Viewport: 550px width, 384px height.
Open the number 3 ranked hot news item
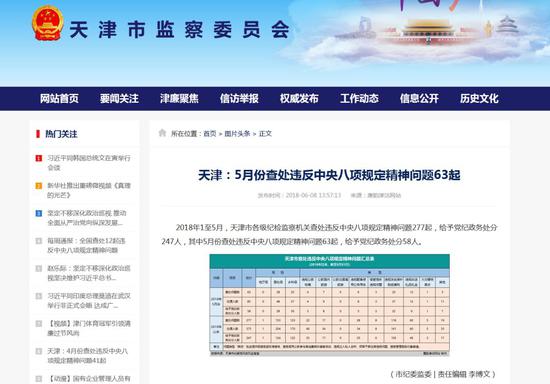pyautogui.click(x=87, y=218)
